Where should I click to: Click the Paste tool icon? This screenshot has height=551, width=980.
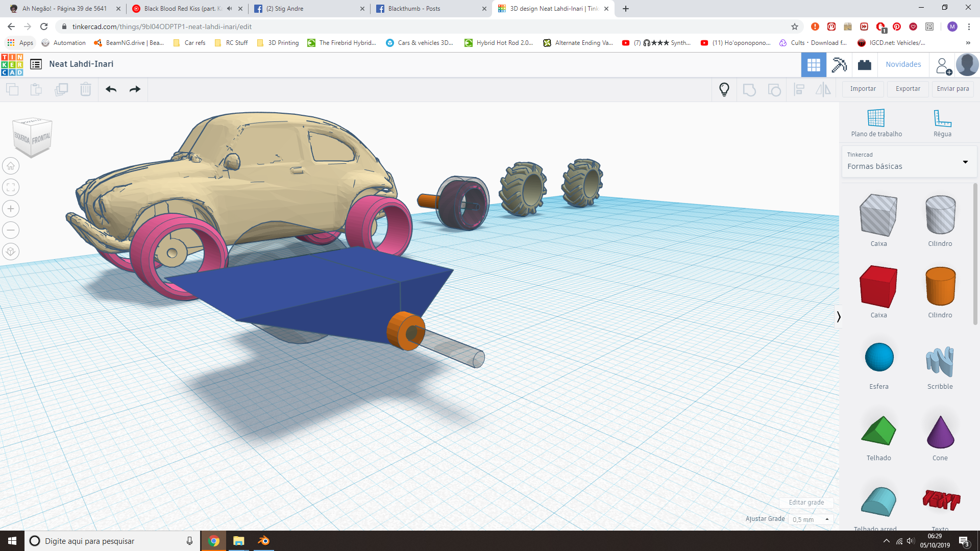(36, 90)
